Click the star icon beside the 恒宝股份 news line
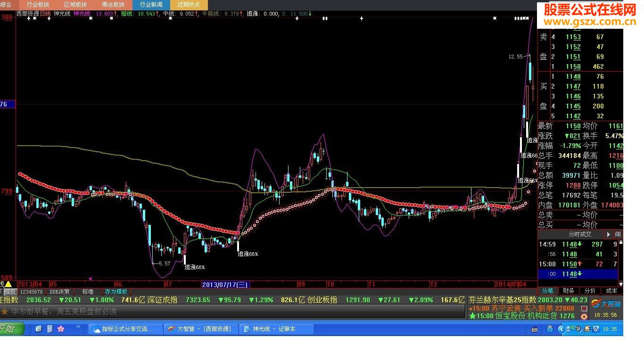644x362 pixels. (x=471, y=315)
